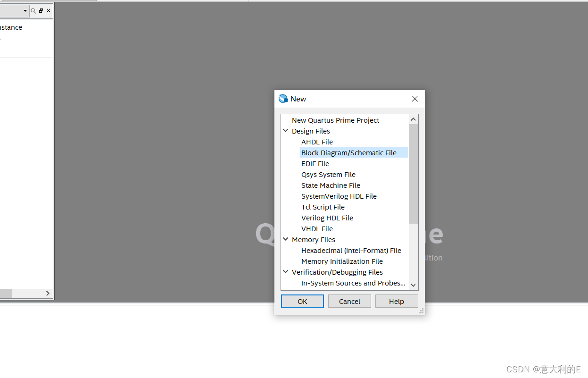The width and height of the screenshot is (588, 378).
Task: Confirm with the OK button
Action: click(x=302, y=301)
